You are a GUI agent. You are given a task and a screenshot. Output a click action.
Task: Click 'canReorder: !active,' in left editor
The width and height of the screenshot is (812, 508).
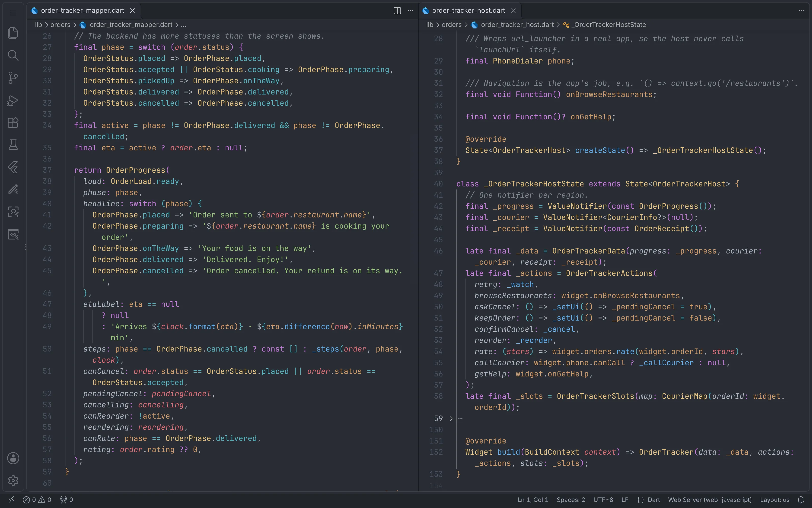point(129,416)
